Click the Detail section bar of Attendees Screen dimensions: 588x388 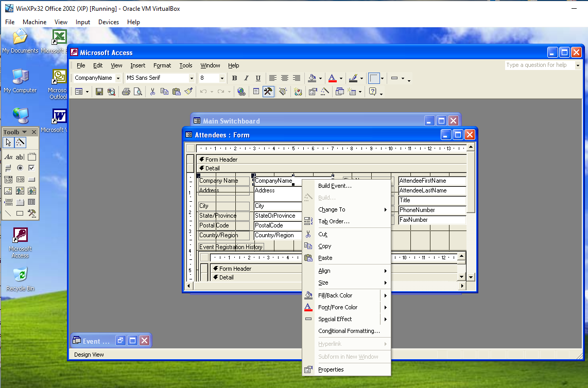(x=332, y=168)
